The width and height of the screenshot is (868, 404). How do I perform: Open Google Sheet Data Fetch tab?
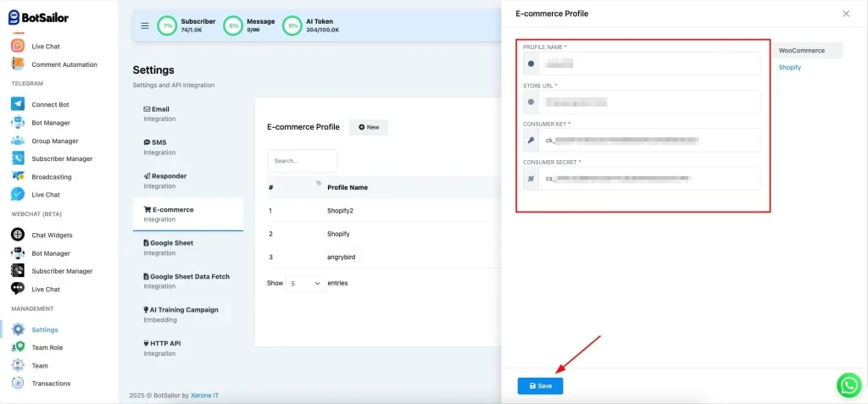tap(187, 281)
